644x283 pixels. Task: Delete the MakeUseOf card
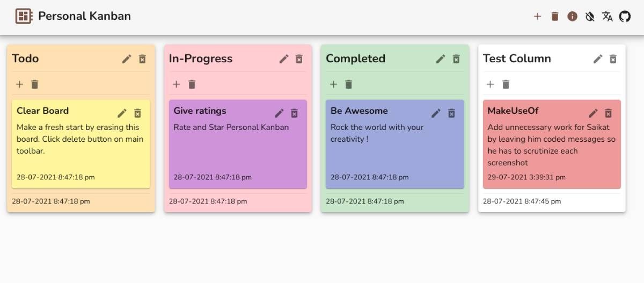click(x=608, y=113)
